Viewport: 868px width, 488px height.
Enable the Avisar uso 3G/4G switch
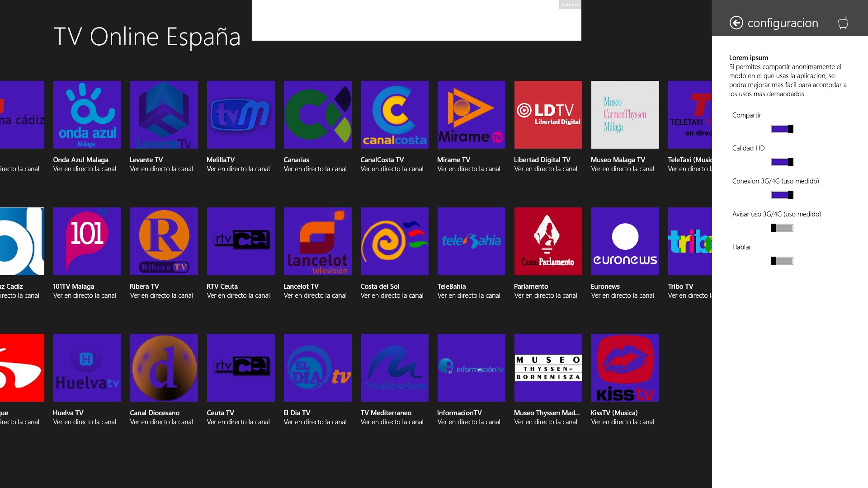point(782,228)
